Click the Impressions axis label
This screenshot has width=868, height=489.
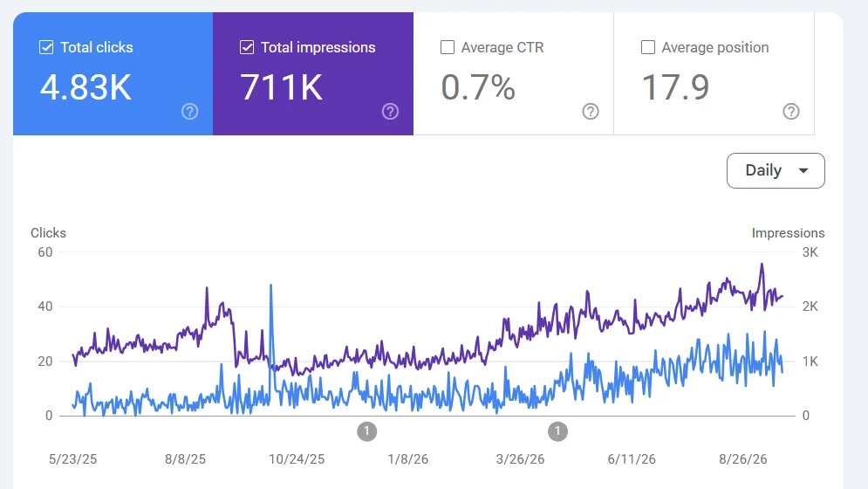(x=789, y=233)
